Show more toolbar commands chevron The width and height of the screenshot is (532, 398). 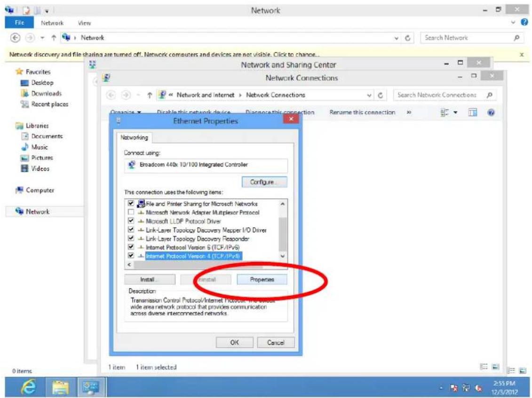tap(409, 112)
